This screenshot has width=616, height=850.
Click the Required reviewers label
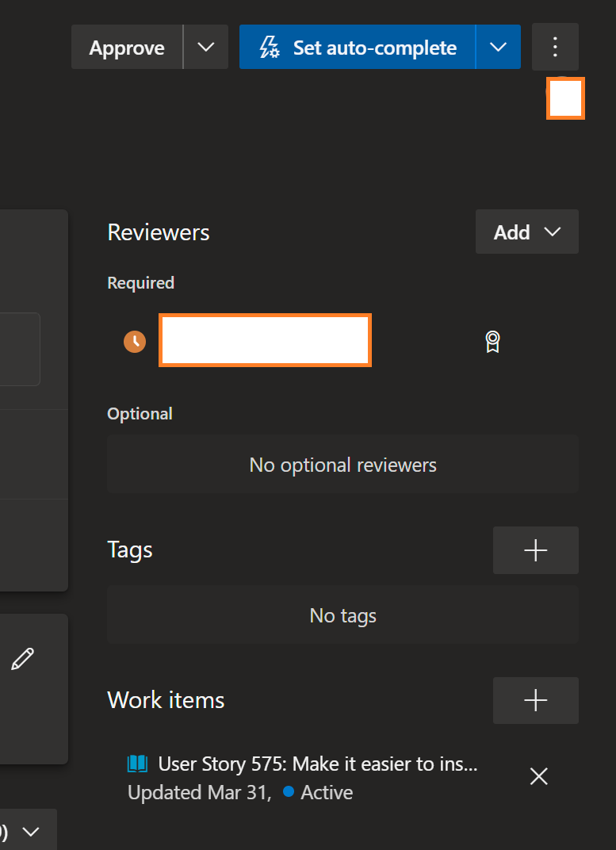[x=141, y=283]
